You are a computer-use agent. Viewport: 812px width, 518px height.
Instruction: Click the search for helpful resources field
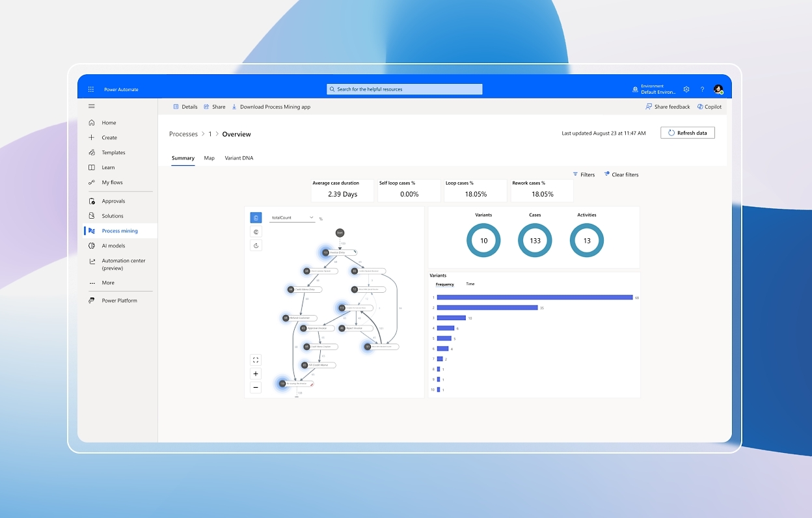coord(404,89)
